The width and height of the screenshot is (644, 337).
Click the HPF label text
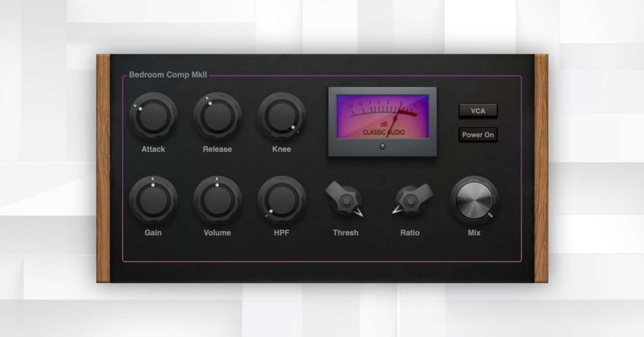281,233
